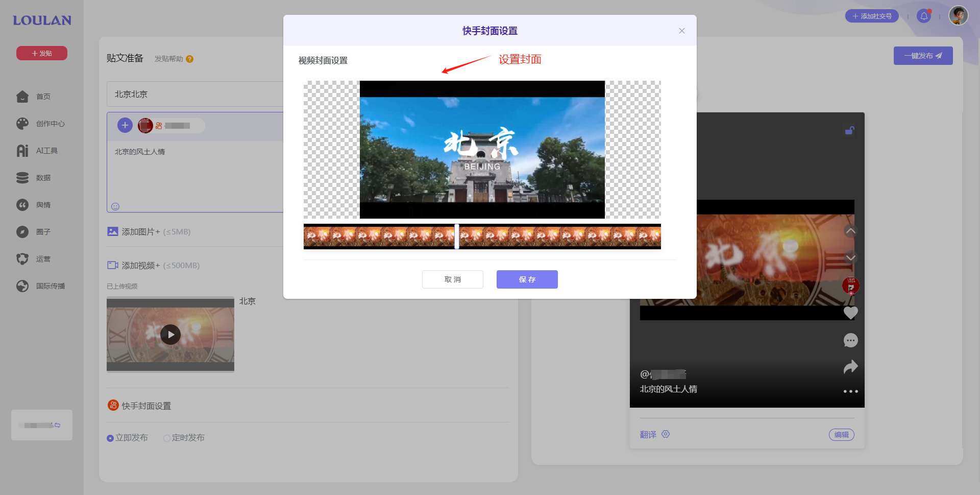Click the 舆情 quote icon
The image size is (980, 495).
(x=22, y=205)
